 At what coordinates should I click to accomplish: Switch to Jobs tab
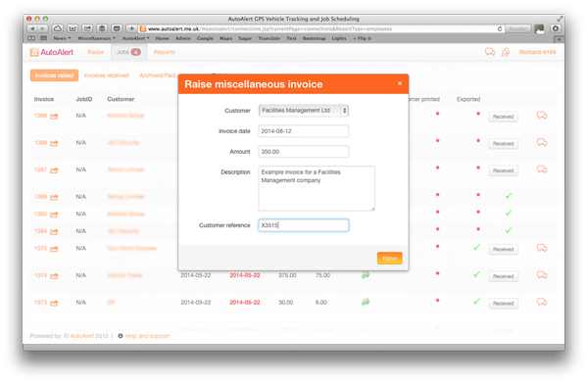point(128,52)
